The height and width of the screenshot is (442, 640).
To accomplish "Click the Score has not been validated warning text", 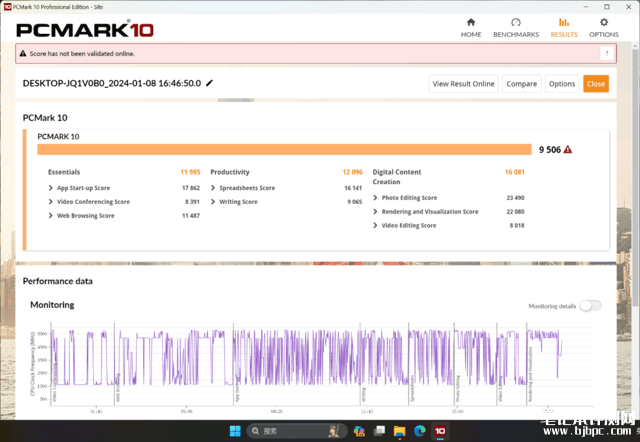I will [82, 53].
